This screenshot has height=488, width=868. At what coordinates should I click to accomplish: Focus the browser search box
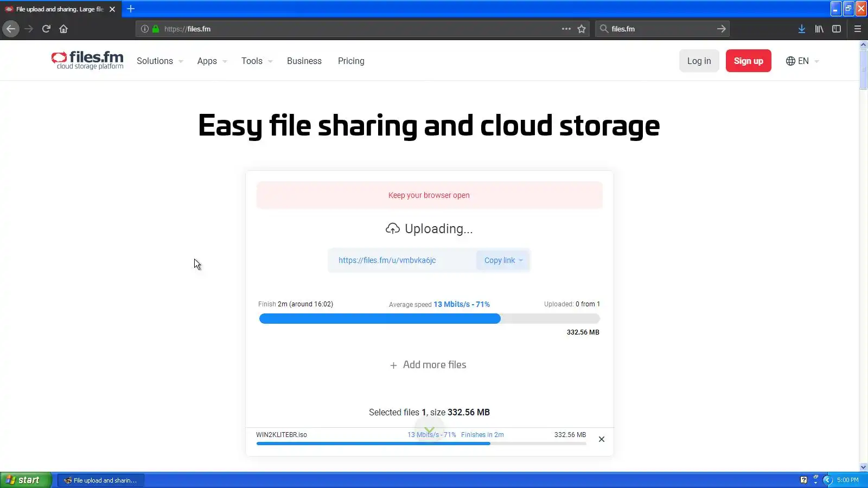point(662,29)
